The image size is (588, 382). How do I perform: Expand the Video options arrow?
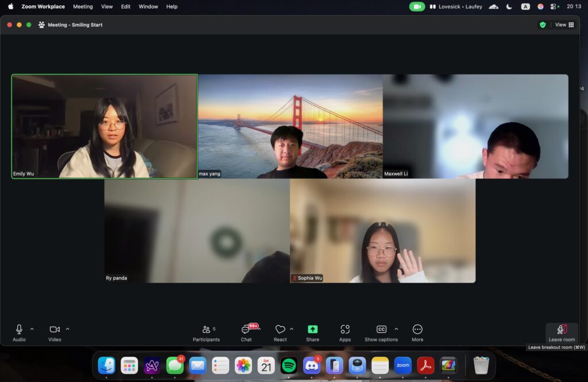(68, 329)
